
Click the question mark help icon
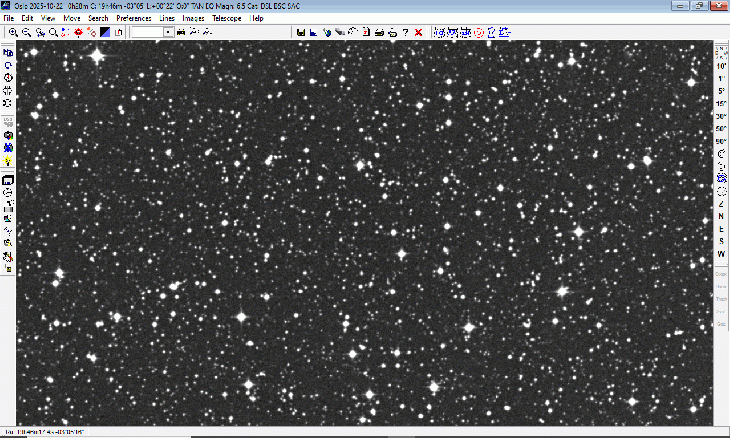pyautogui.click(x=404, y=32)
